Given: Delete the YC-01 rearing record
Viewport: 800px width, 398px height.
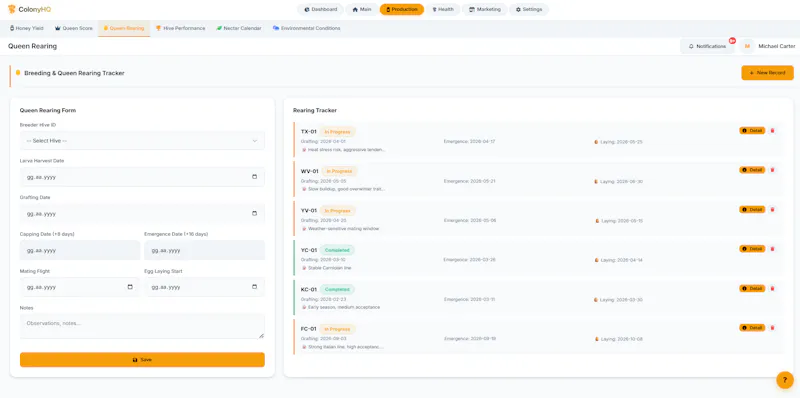Looking at the screenshot, I should point(772,248).
